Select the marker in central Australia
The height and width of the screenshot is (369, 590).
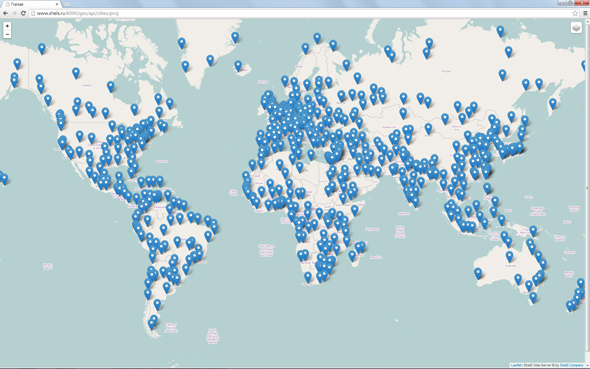509,257
